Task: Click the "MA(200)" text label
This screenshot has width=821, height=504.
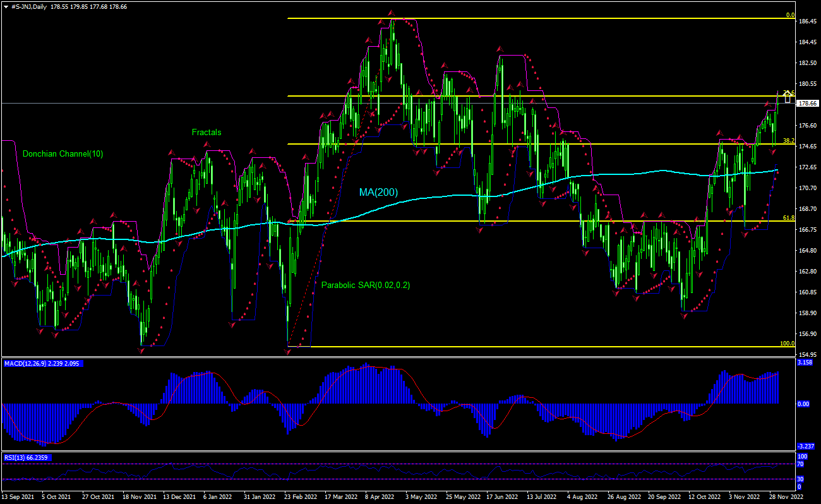Action: point(377,191)
